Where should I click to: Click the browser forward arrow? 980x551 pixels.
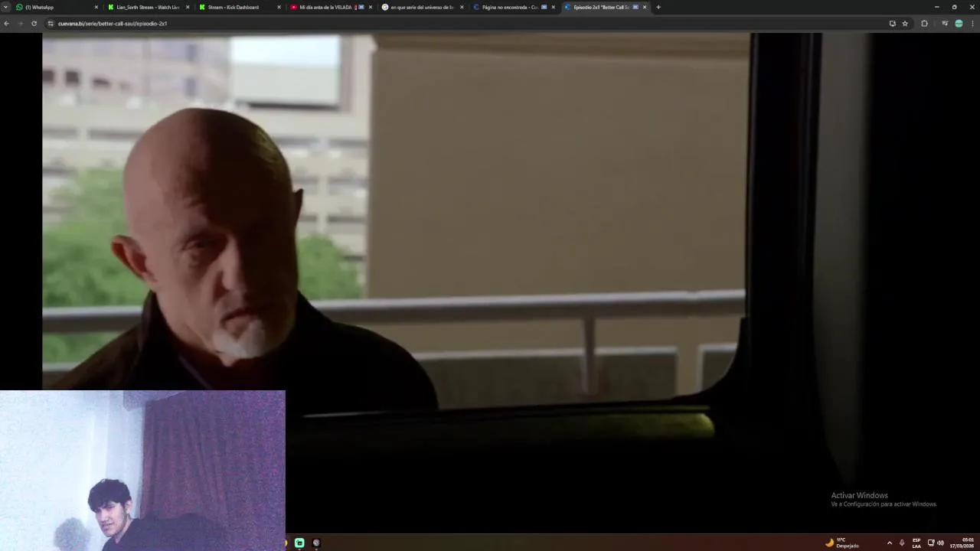click(x=20, y=24)
